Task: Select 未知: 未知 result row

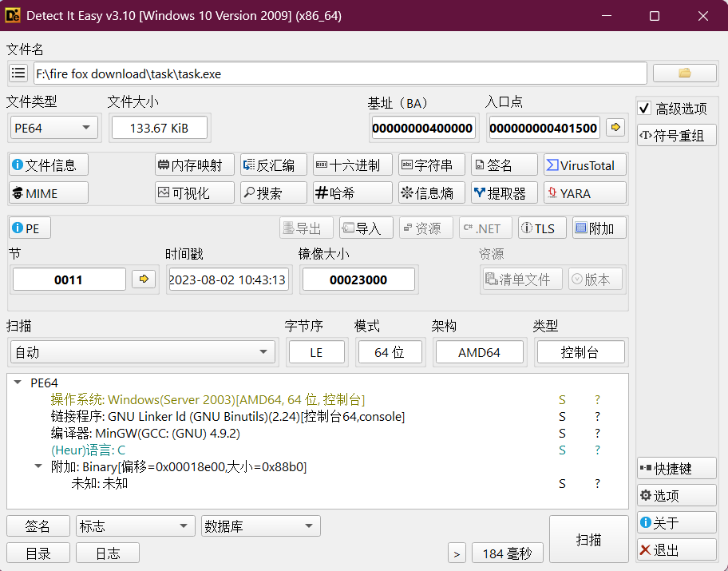Action: click(99, 483)
